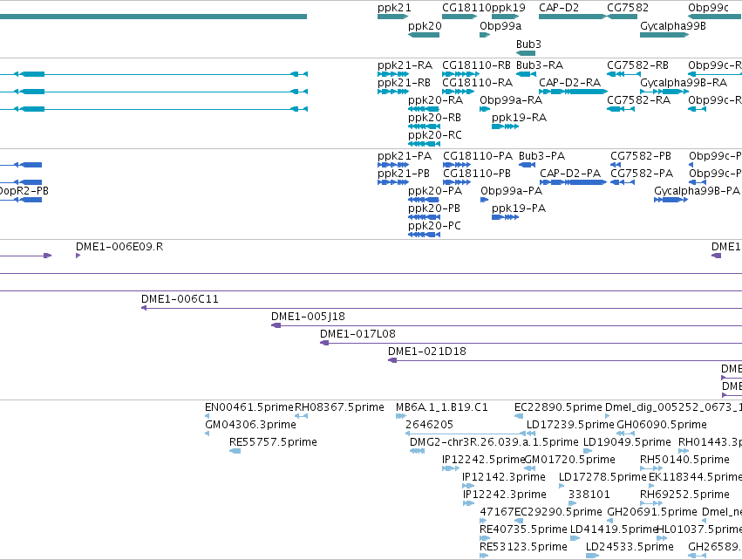Select BAC clone DME1-017L08

pyautogui.click(x=531, y=343)
